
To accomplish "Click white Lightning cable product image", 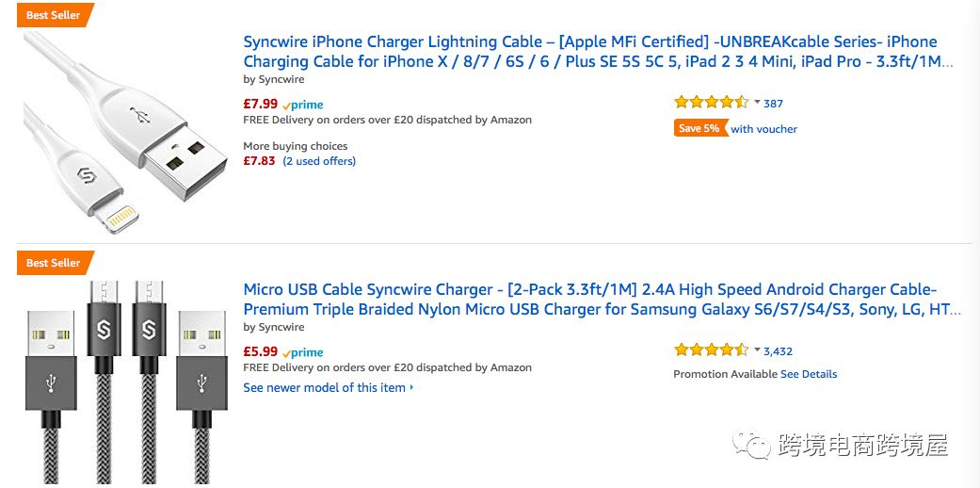I will [x=125, y=132].
